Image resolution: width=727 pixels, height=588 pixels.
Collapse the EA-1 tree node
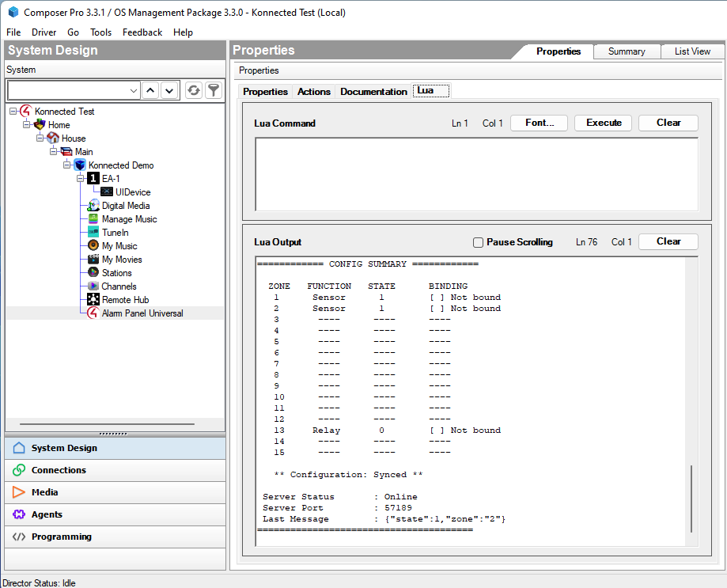pos(80,178)
